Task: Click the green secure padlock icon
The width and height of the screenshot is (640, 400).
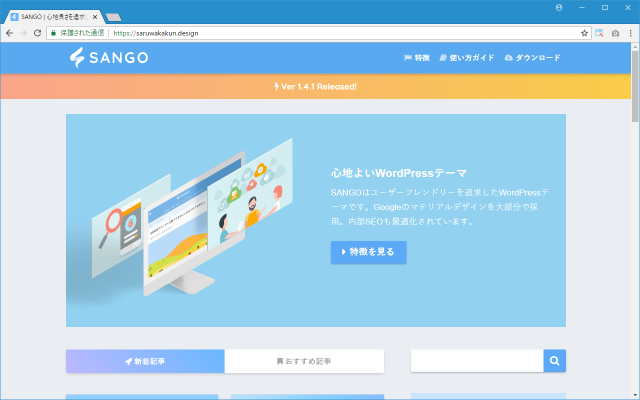Action: point(53,33)
